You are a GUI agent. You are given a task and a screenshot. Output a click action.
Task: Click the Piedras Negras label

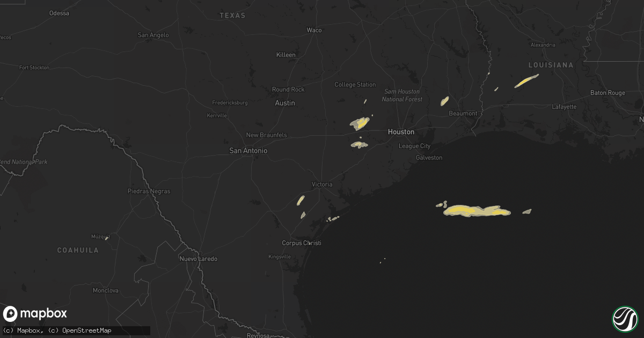tap(149, 192)
